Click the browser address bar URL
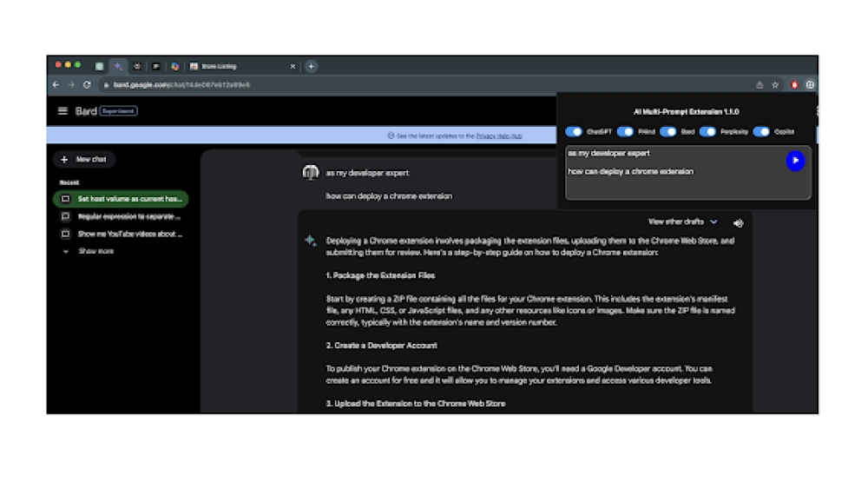 pyautogui.click(x=181, y=85)
